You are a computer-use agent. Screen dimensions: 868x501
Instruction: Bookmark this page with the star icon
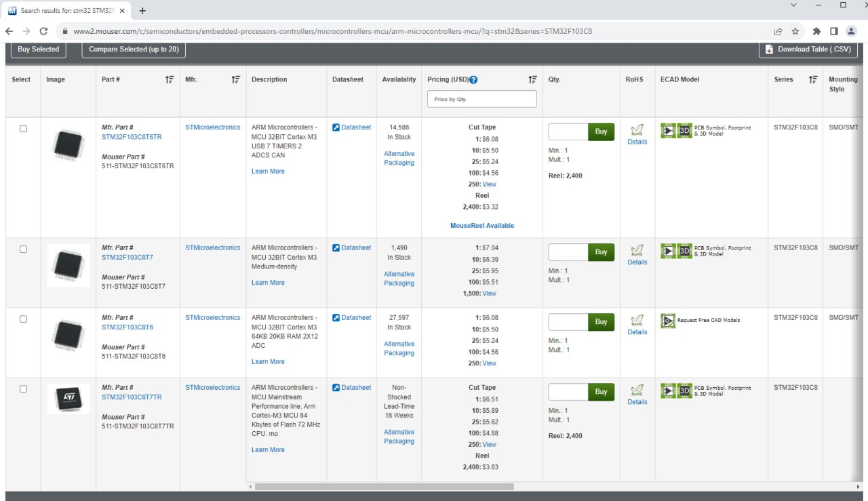795,31
